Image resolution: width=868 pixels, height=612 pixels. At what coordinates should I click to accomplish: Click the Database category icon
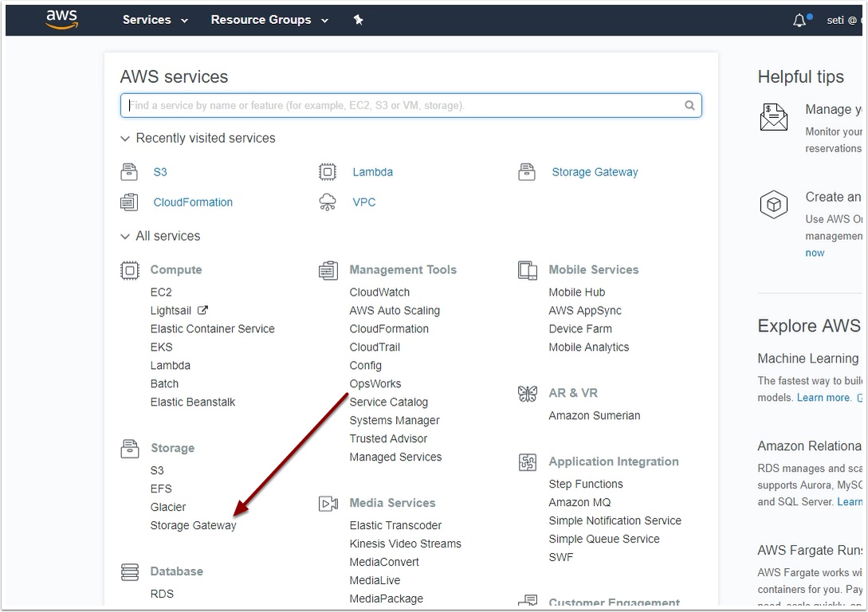pyautogui.click(x=130, y=571)
